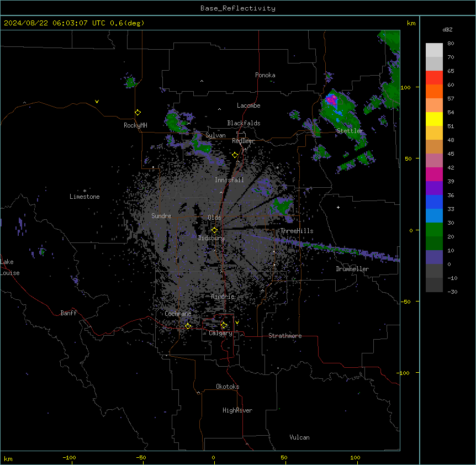Image resolution: width=476 pixels, height=465 pixels.
Task: Click the magenta storm core northwest of Stettler
Action: (x=331, y=99)
